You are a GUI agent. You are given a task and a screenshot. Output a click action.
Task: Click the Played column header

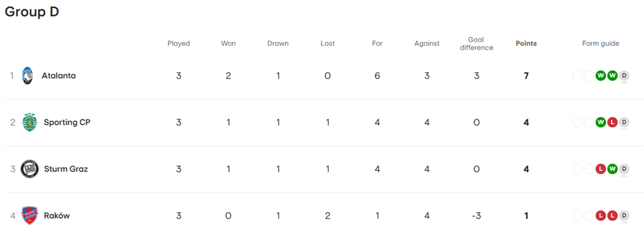point(179,43)
